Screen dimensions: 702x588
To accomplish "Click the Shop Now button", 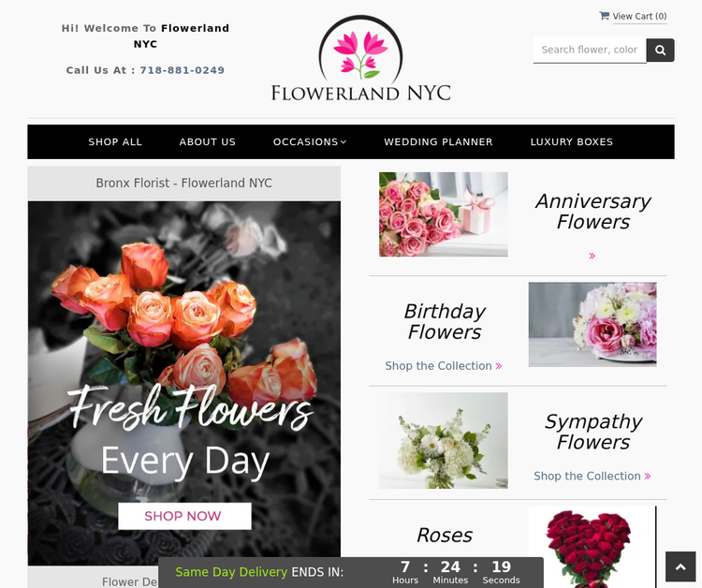I will tap(184, 516).
